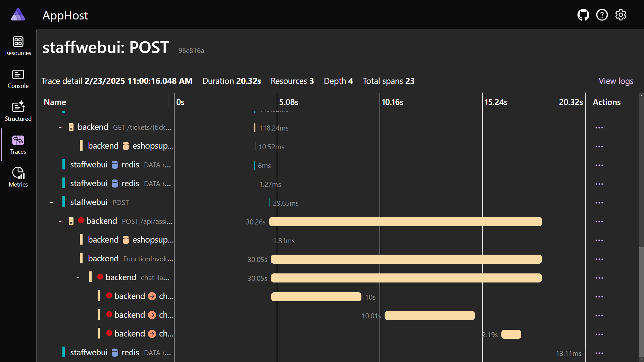Select the 2.19s span bar
Image resolution: width=644 pixels, height=362 pixels.
[x=511, y=334]
